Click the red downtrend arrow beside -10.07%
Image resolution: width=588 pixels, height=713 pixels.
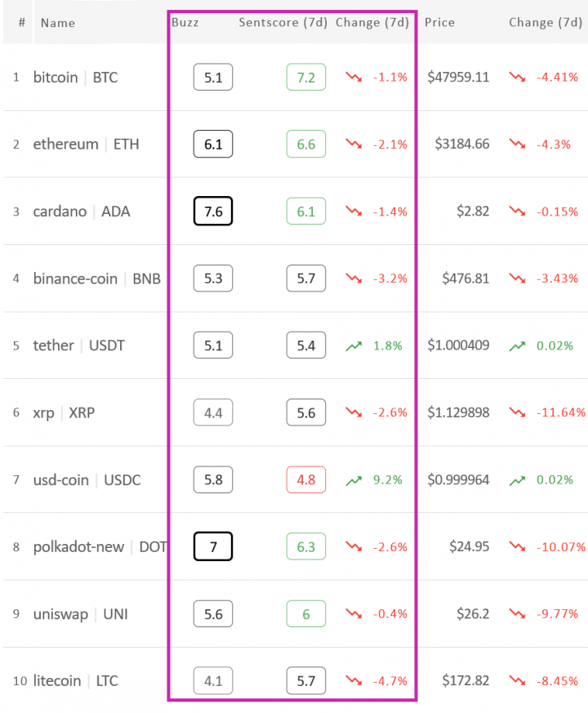click(x=517, y=547)
